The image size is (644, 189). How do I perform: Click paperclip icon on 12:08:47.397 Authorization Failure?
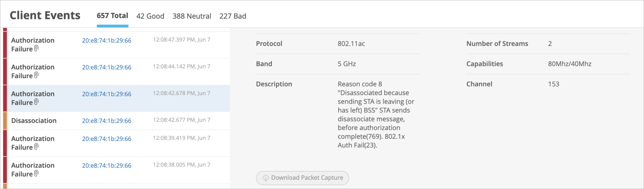pos(36,48)
